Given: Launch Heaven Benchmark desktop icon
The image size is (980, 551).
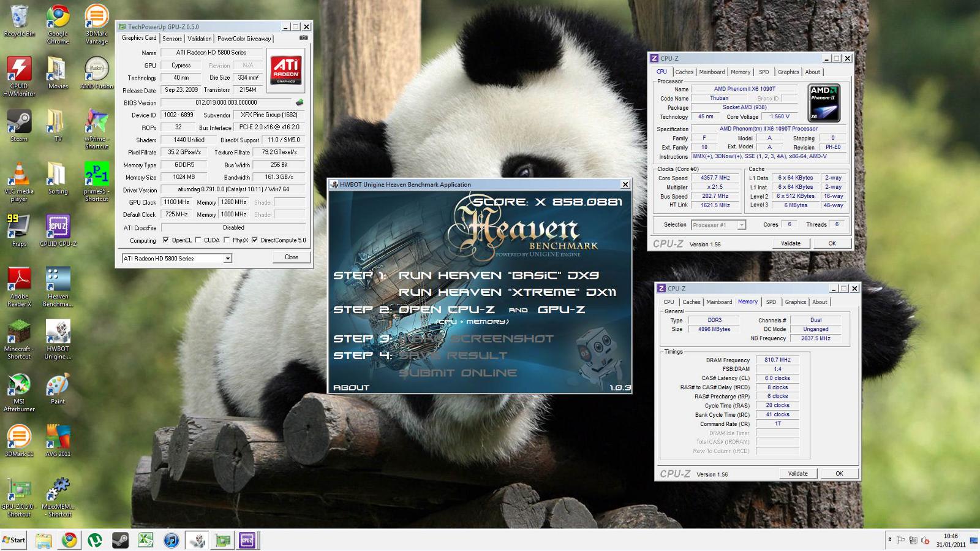Looking at the screenshot, I should click(x=58, y=287).
